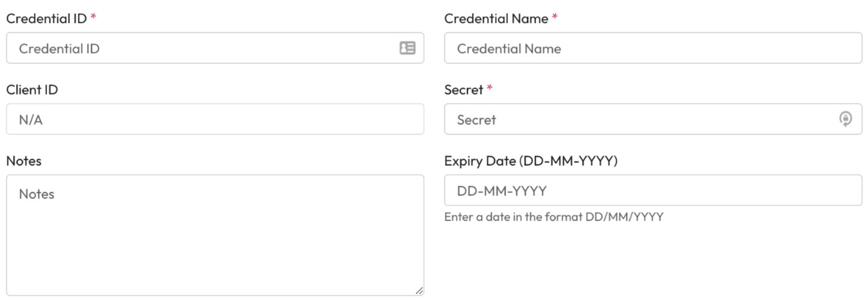Screen dimensions: 868x300
Task: Click the "Notes" label above the text area
Action: (x=24, y=160)
